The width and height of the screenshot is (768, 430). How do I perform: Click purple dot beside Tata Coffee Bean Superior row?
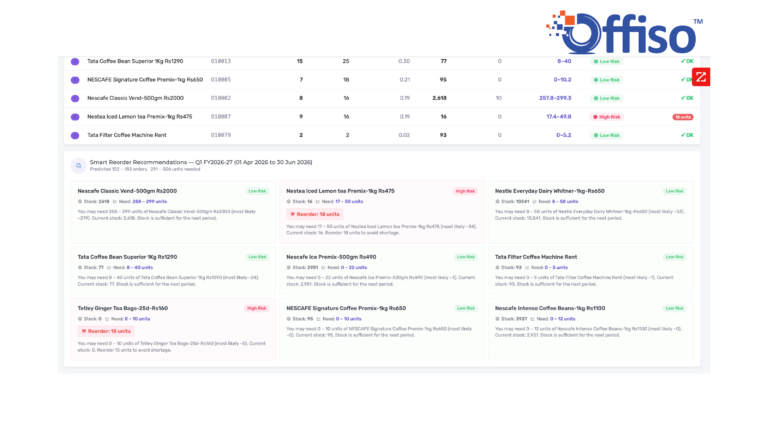(x=75, y=61)
